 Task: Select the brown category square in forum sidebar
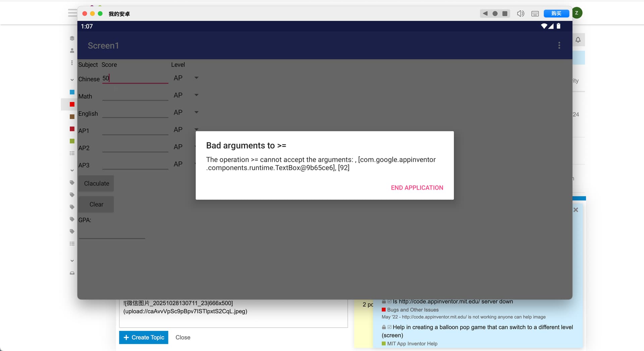click(72, 116)
